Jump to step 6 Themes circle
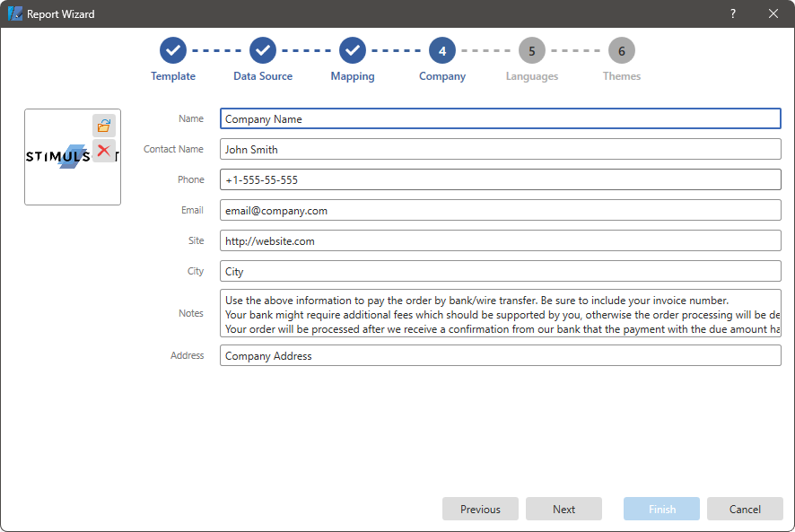This screenshot has height=532, width=795. click(x=622, y=50)
